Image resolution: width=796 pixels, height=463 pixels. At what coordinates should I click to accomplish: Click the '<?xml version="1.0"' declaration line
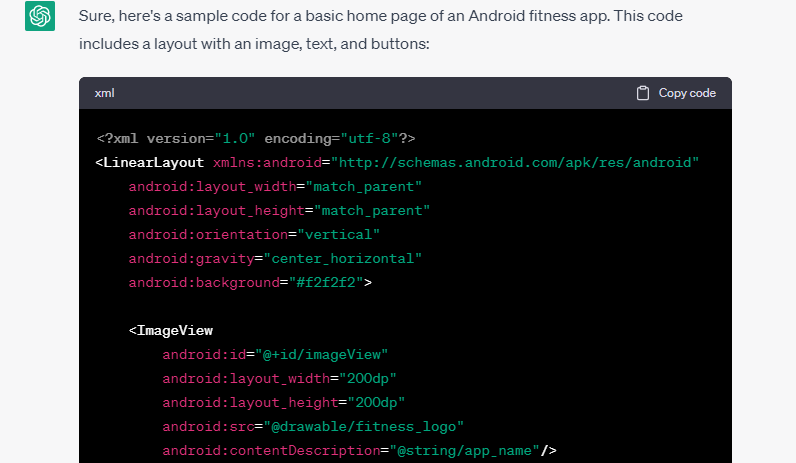tap(256, 138)
